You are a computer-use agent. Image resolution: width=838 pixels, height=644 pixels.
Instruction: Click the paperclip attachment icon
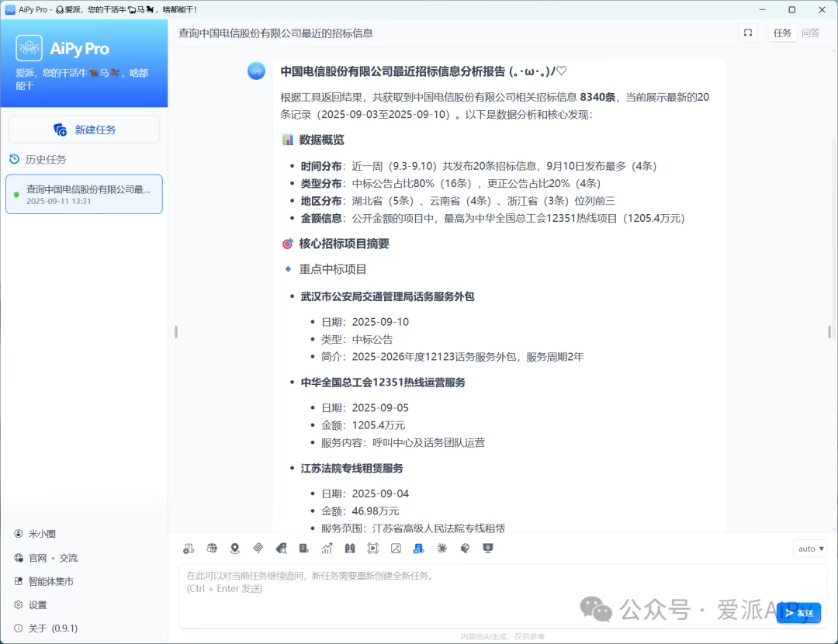(x=258, y=549)
